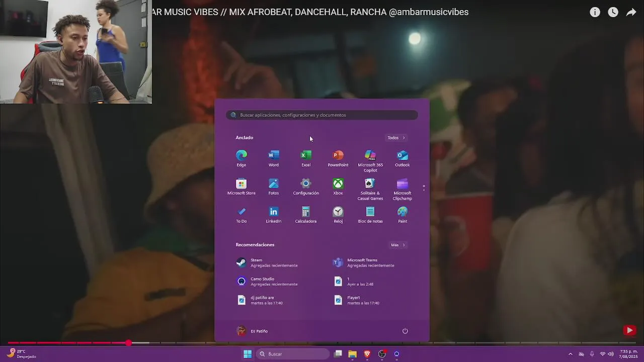The height and width of the screenshot is (362, 644).
Task: Launch Word from the Start menu
Action: pos(274,158)
